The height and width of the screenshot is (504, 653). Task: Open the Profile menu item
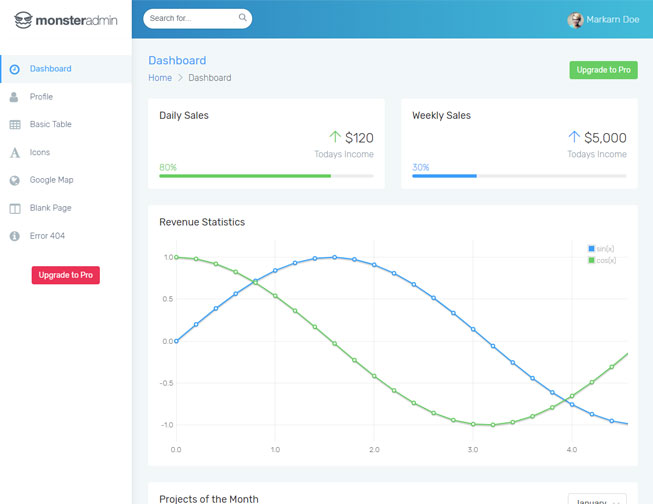[41, 97]
